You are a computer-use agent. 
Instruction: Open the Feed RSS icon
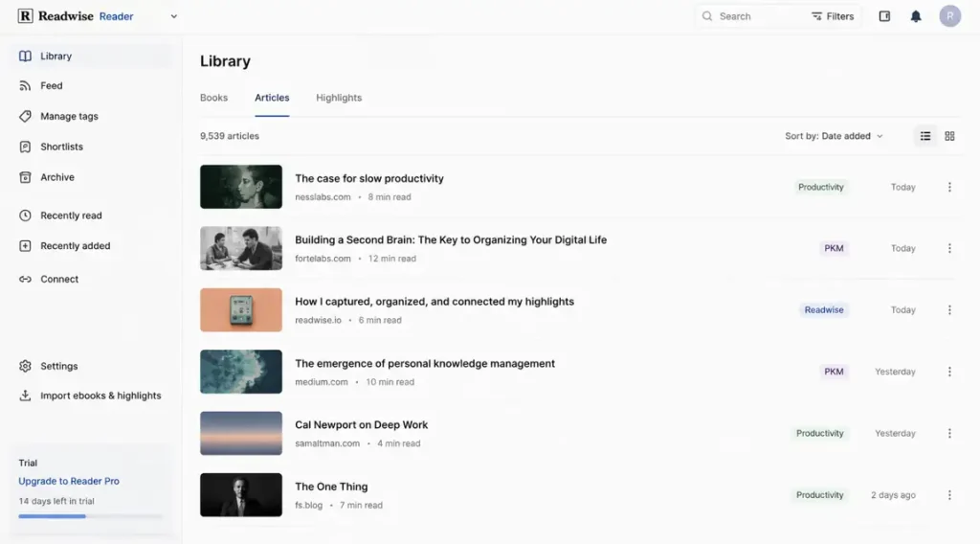click(x=25, y=85)
